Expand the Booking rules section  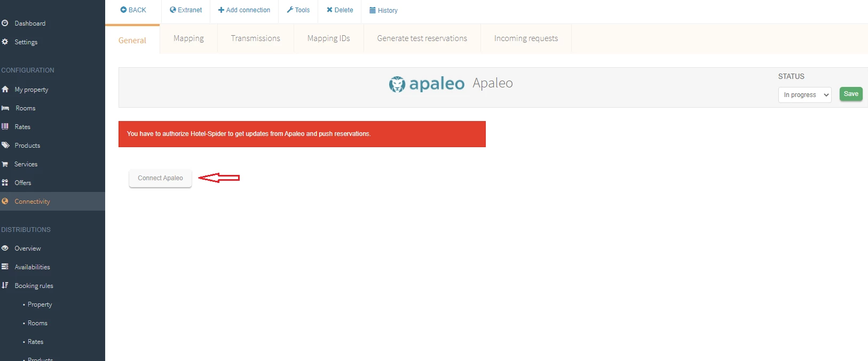[x=34, y=286]
